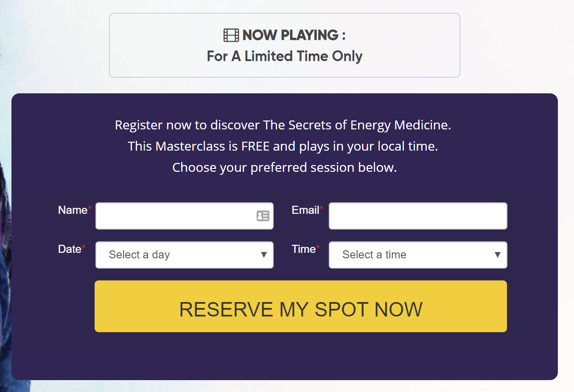Click the contact card icon in Name field
The width and height of the screenshot is (574, 392).
pos(263,216)
